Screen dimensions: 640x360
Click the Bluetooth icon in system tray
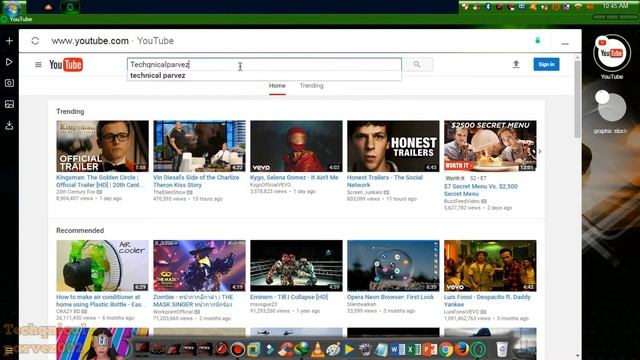coord(488,7)
